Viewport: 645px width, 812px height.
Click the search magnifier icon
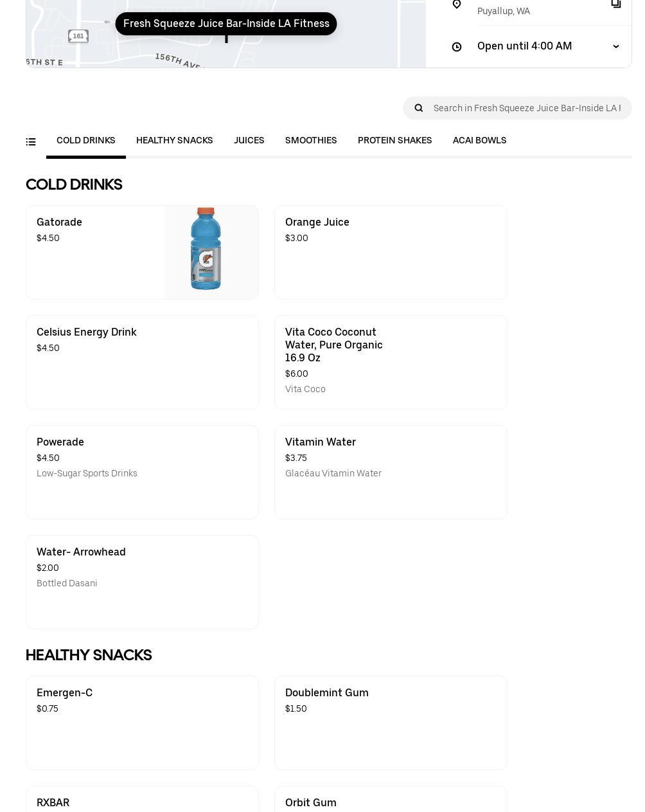[x=419, y=108]
